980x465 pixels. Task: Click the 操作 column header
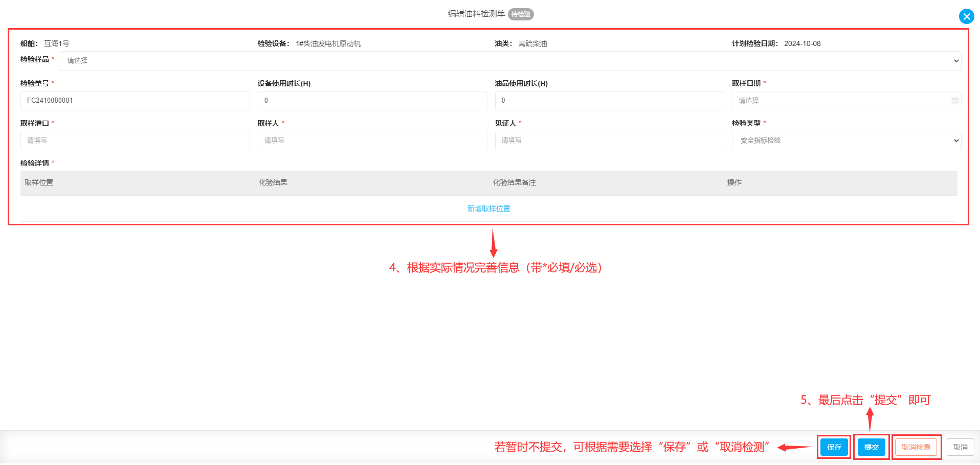(734, 182)
